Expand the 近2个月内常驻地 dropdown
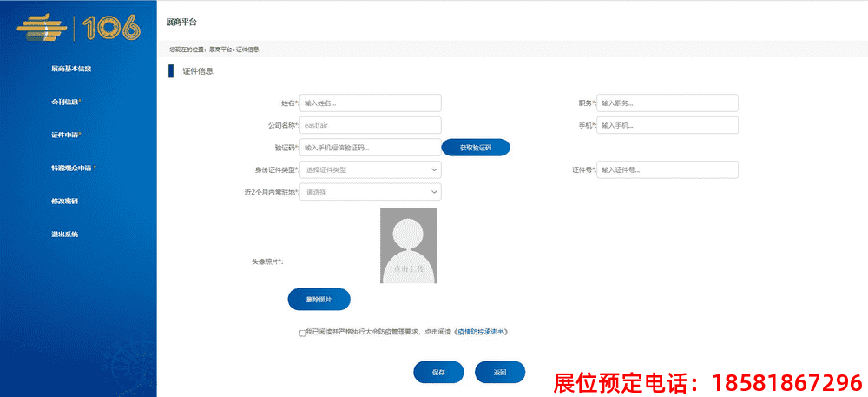This screenshot has width=868, height=397. (x=371, y=192)
